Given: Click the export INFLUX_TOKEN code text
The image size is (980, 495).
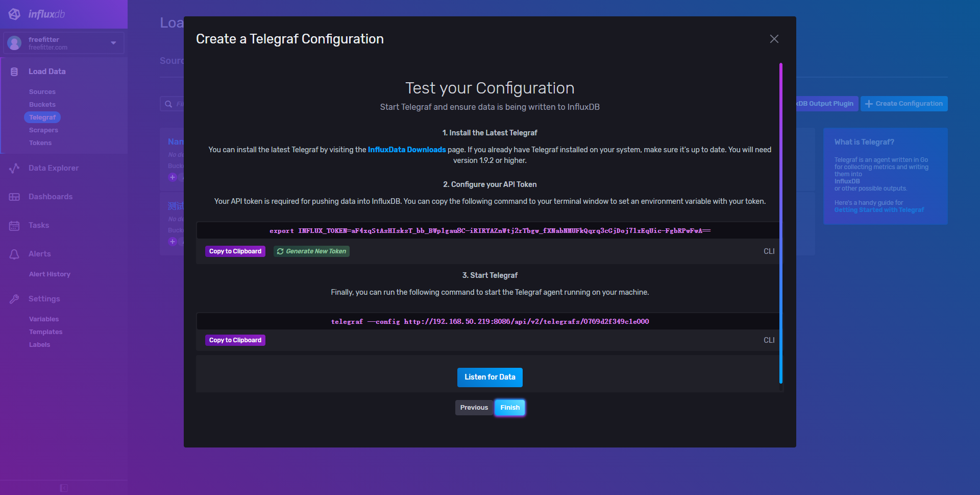Looking at the screenshot, I should pyautogui.click(x=490, y=231).
